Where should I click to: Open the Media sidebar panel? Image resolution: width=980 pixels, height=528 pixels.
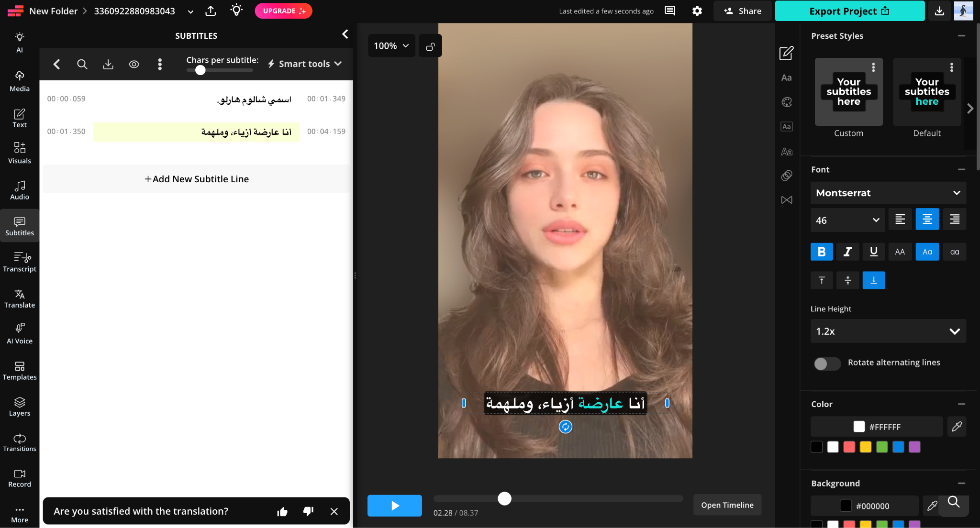(20, 81)
